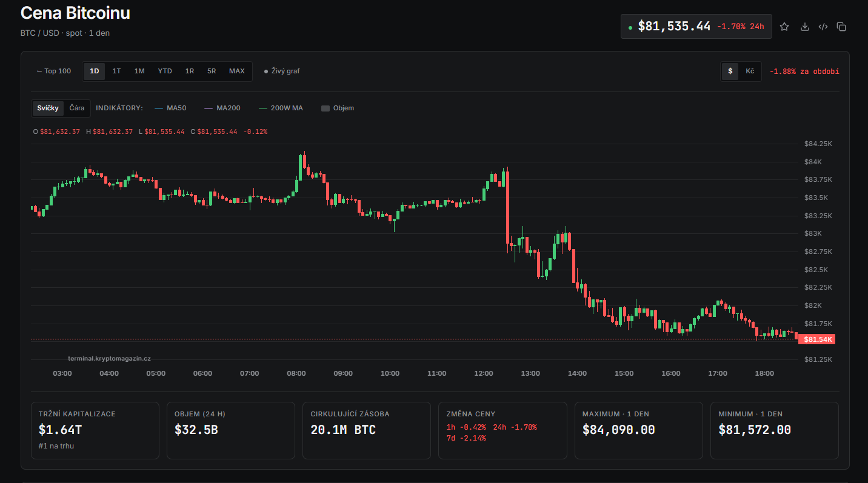Click the $81.54K current price label
This screenshot has width=868, height=483.
point(816,339)
